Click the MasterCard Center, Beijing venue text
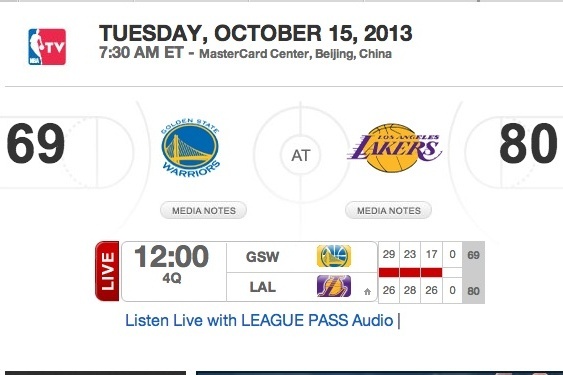This screenshot has height=375, width=563. pyautogui.click(x=296, y=54)
